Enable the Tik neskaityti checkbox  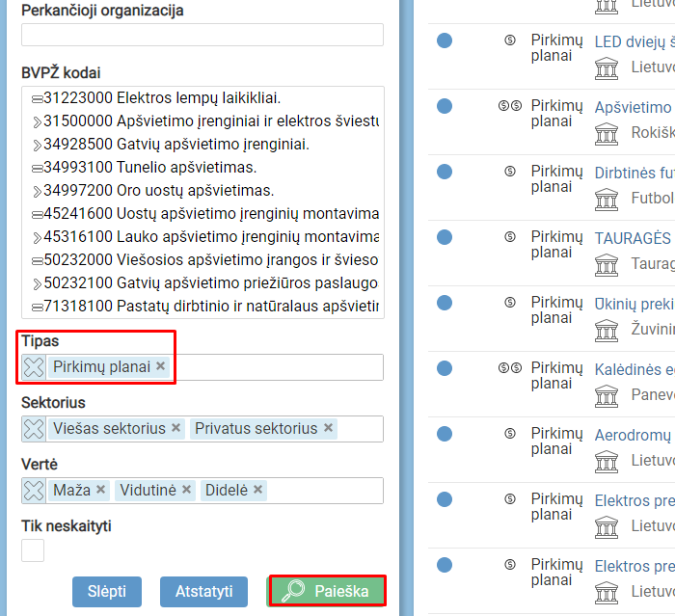click(33, 550)
